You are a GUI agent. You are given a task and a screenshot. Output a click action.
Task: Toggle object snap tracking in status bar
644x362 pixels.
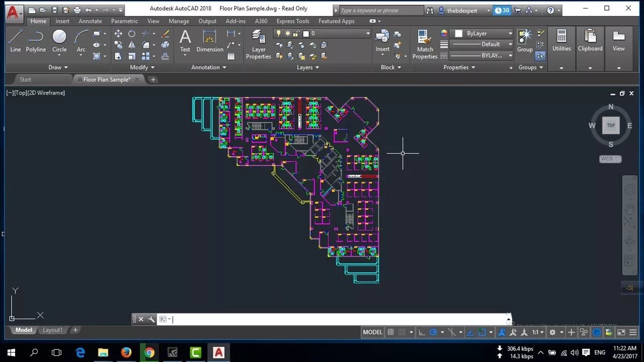pyautogui.click(x=470, y=332)
